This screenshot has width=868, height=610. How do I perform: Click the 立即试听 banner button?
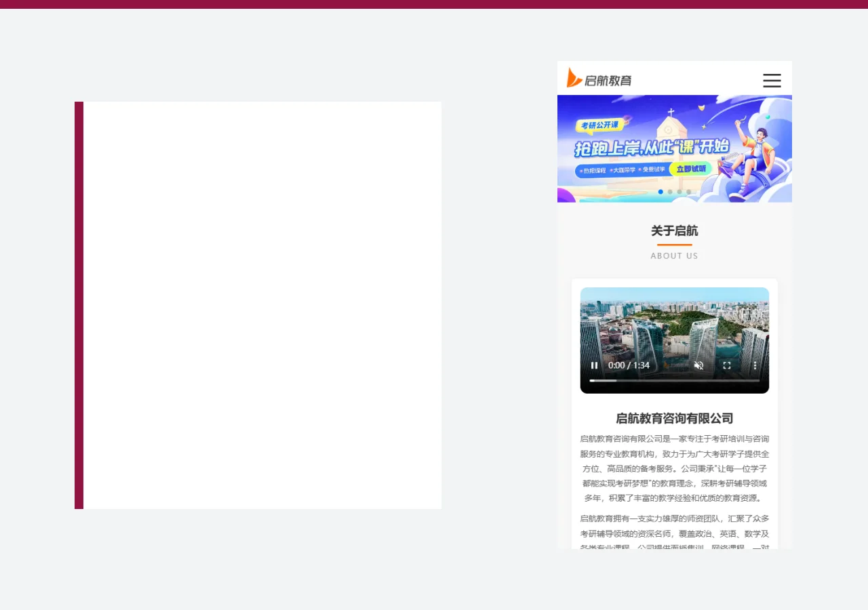(691, 169)
